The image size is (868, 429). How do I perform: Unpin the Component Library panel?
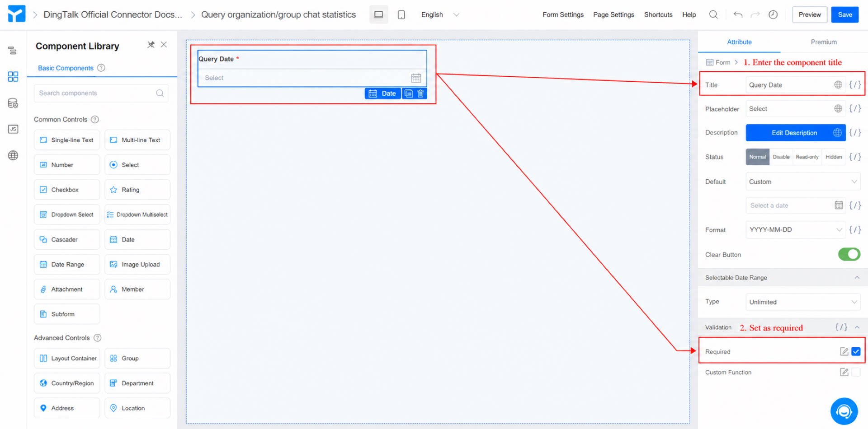click(151, 45)
